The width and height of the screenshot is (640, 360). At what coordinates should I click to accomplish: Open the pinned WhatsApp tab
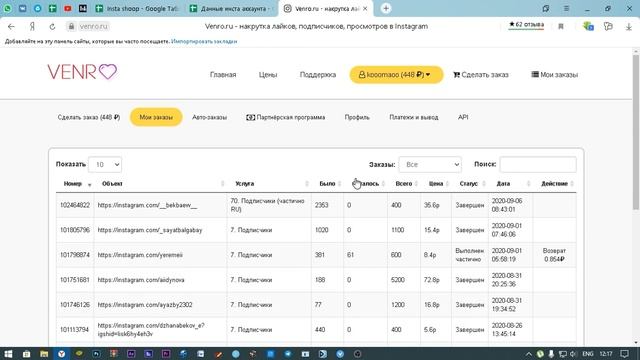(x=7, y=8)
